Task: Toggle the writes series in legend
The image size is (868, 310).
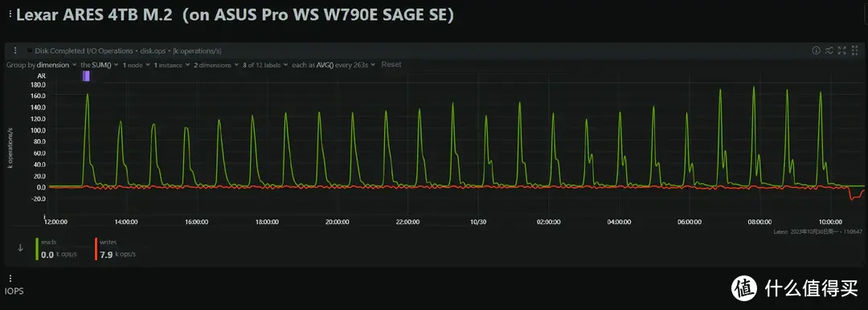Action: click(115, 248)
